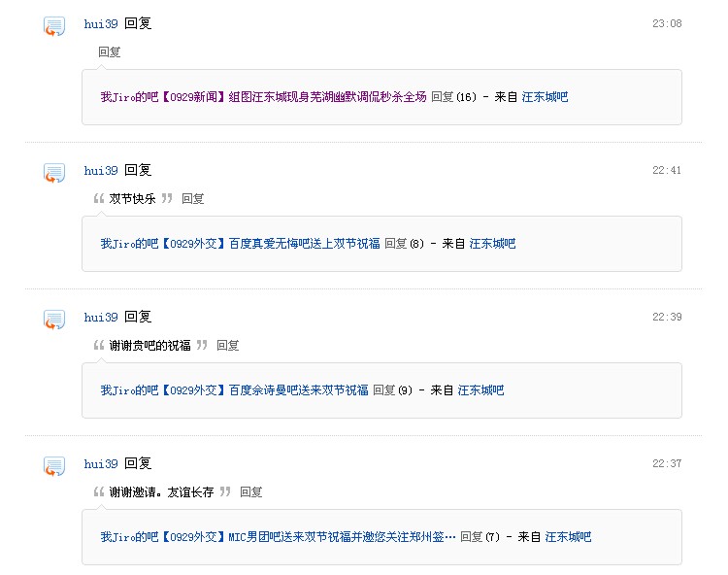Visit 汪东城吧 from the MIC男团吧 post

coord(568,537)
